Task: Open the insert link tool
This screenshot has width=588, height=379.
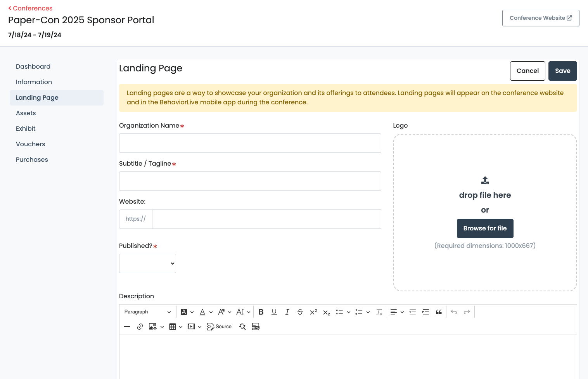Action: [x=140, y=326]
